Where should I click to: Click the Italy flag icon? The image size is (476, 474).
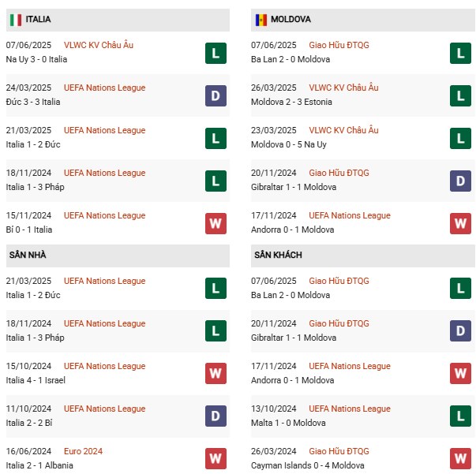15,19
